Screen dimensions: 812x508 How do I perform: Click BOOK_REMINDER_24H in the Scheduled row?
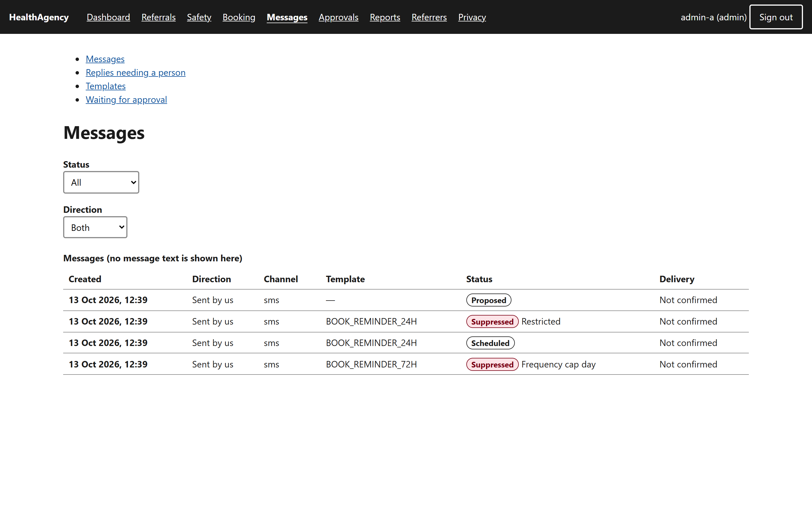coord(371,343)
